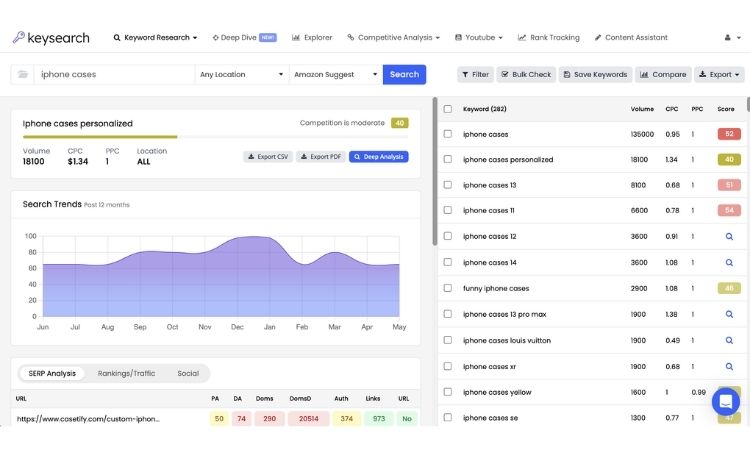This screenshot has width=750, height=450.
Task: Start Deep Analysis
Action: point(379,157)
